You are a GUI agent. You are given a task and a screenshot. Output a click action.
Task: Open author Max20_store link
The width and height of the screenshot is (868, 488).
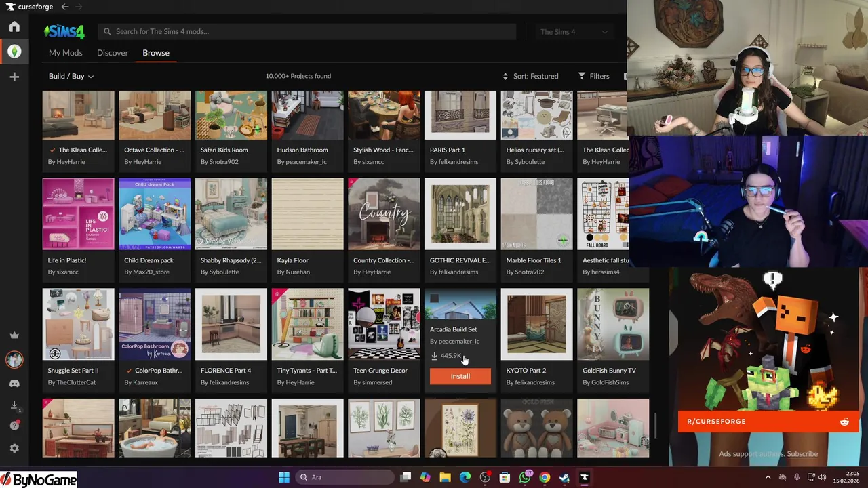coord(149,272)
